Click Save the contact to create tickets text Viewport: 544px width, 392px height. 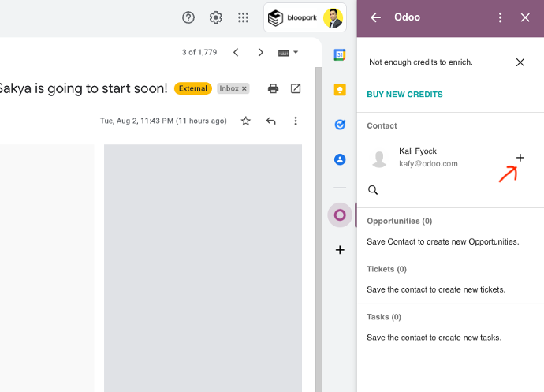tap(436, 289)
